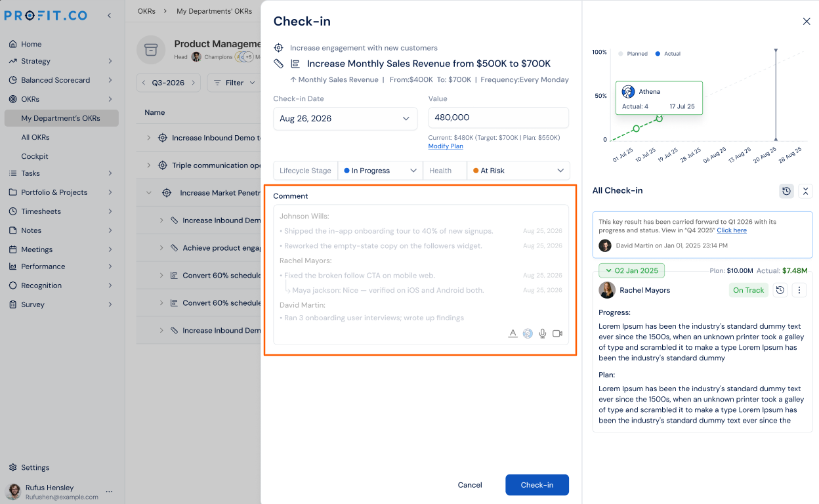Open the Lifecycle Stage In Progress dropdown

tap(380, 171)
